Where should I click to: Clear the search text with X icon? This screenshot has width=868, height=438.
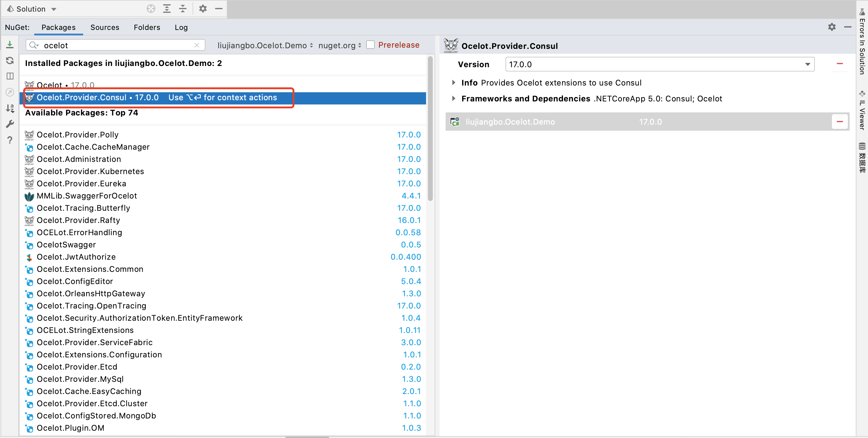point(197,45)
